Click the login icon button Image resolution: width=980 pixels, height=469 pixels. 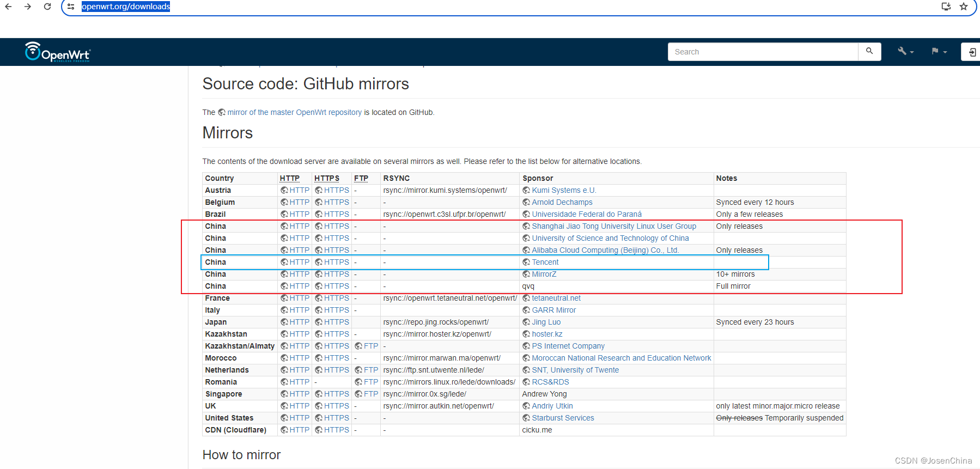972,52
